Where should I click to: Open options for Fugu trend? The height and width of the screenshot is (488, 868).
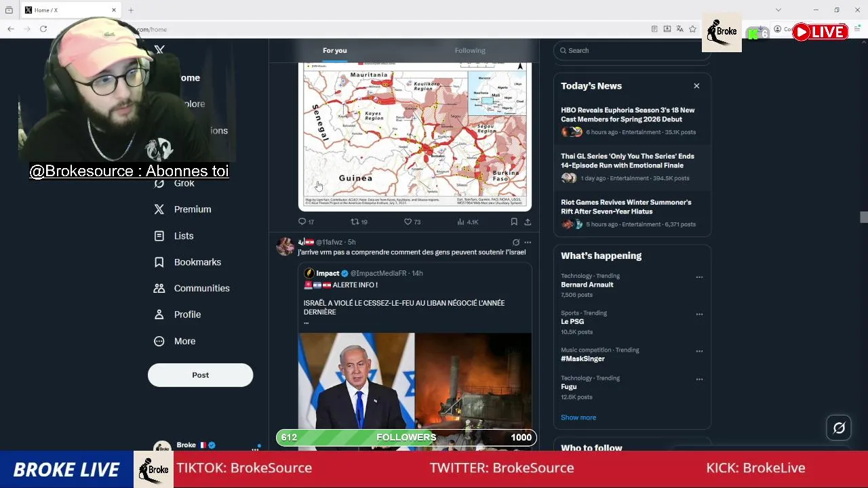pos(699,379)
